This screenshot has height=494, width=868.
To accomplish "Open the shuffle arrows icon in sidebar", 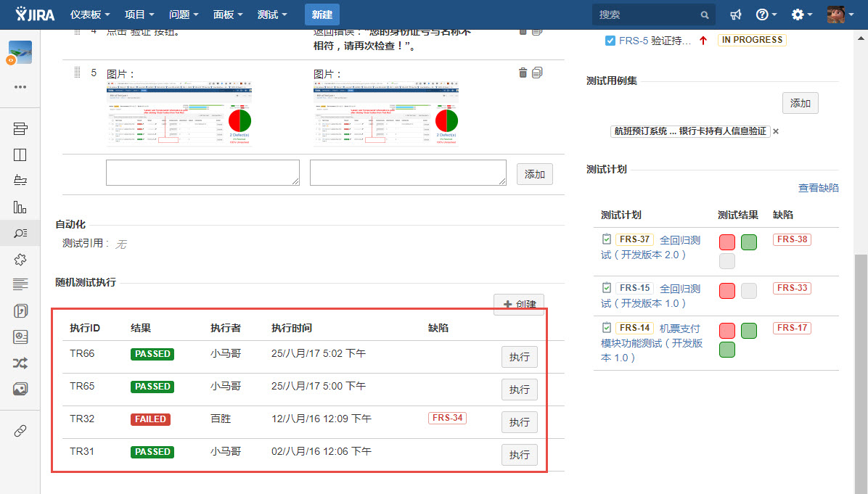I will click(20, 363).
